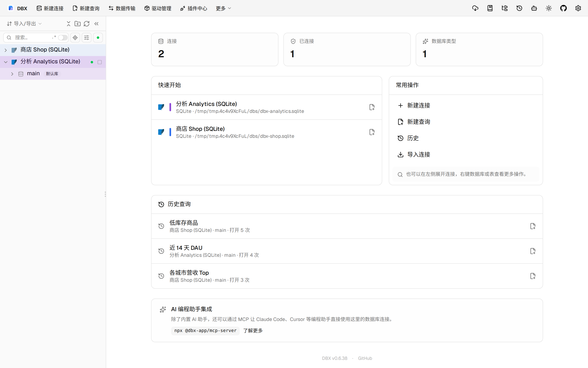Image resolution: width=588 pixels, height=368 pixels.
Task: Tick the checkbox on 分析 Analytics row
Action: pos(100,62)
